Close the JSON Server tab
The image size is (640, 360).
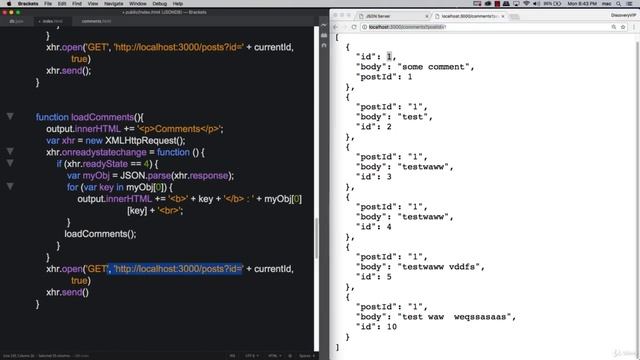point(427,16)
